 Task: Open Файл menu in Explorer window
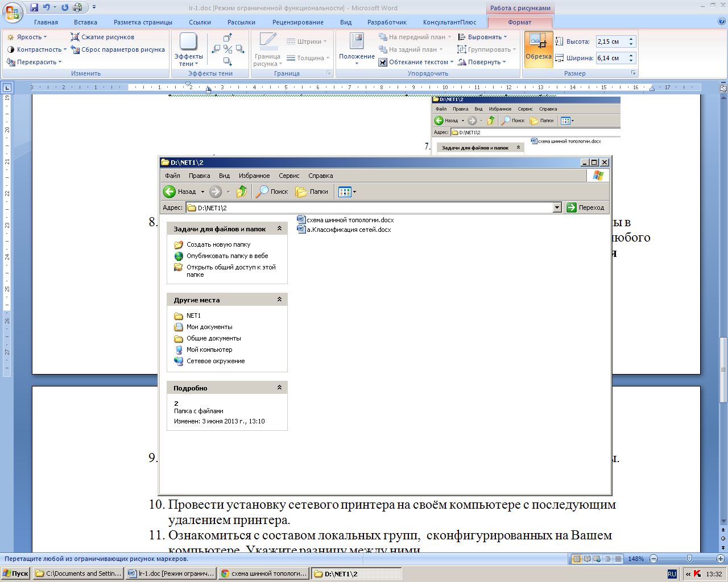coord(172,176)
